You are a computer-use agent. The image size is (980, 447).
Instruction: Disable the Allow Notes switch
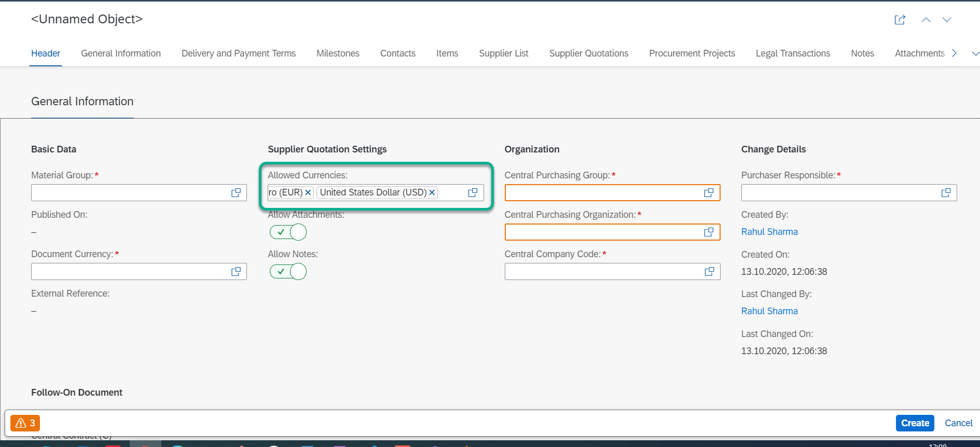[x=288, y=272]
